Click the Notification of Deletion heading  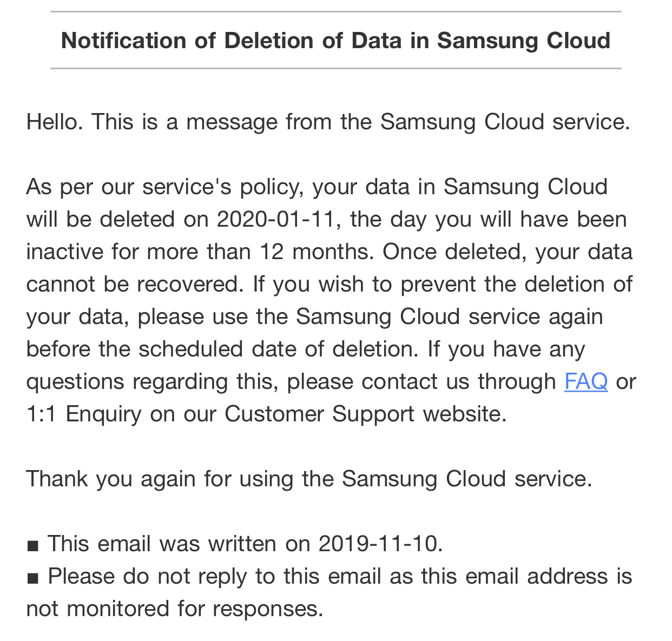click(336, 41)
